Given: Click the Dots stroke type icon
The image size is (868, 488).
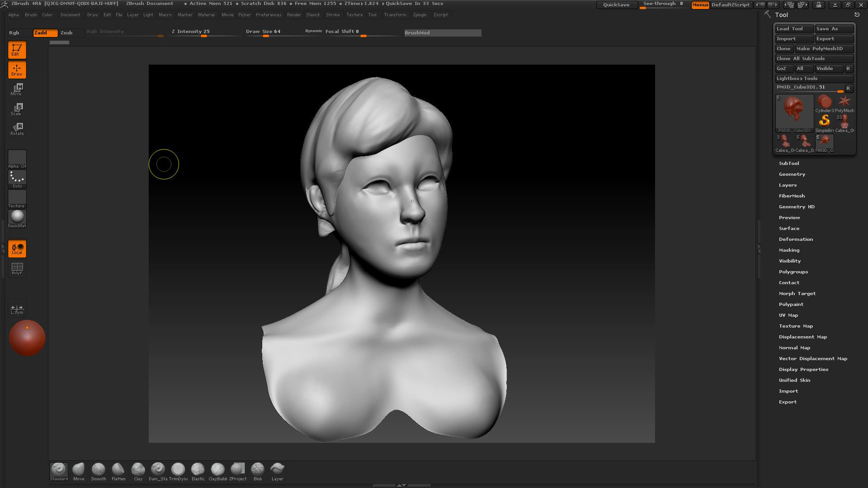Looking at the screenshot, I should coord(17,178).
